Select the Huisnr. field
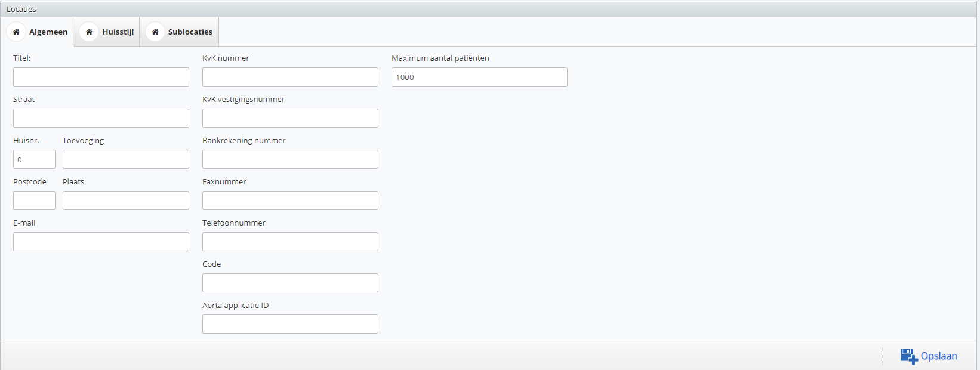 click(34, 159)
